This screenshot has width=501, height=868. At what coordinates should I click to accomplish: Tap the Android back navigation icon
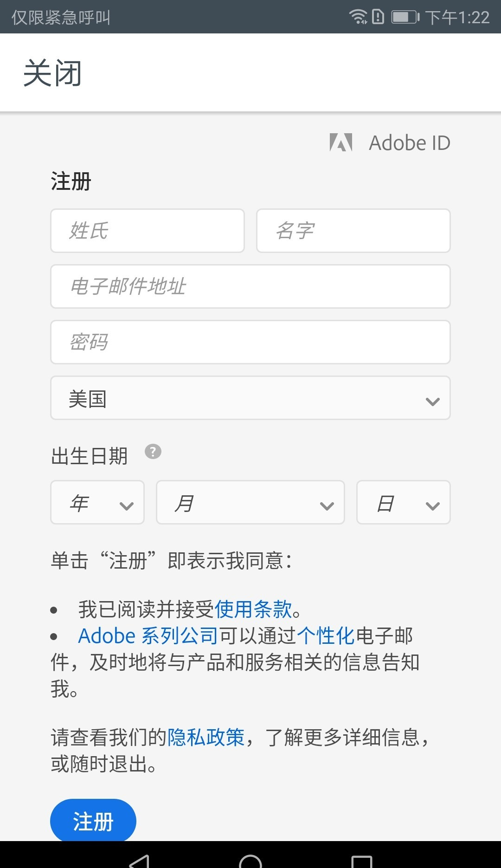coord(139,860)
